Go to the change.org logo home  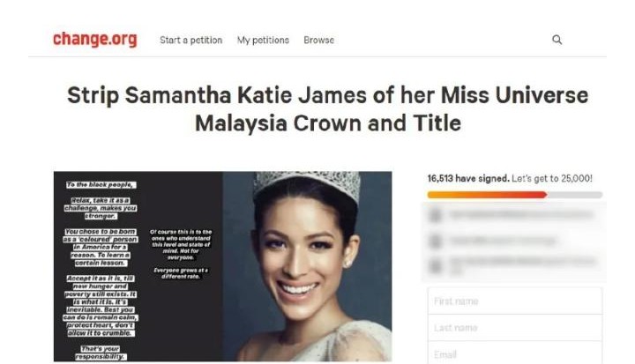coord(95,40)
